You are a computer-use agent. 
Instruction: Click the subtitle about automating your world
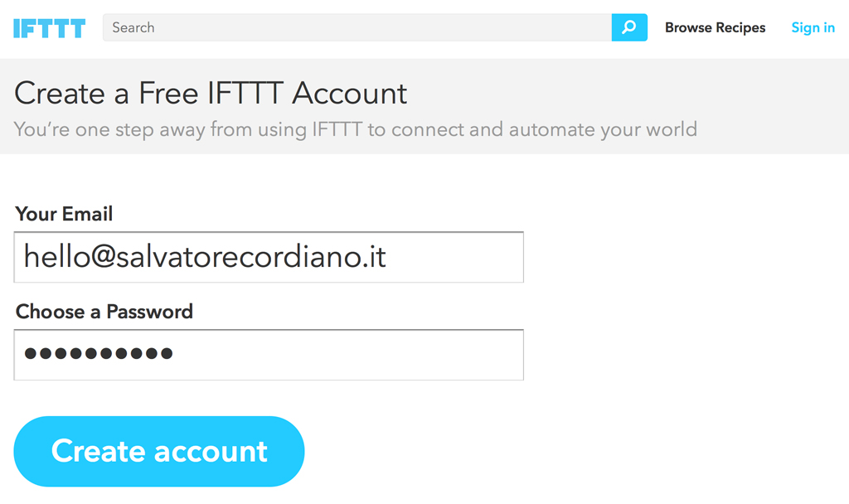pos(355,129)
